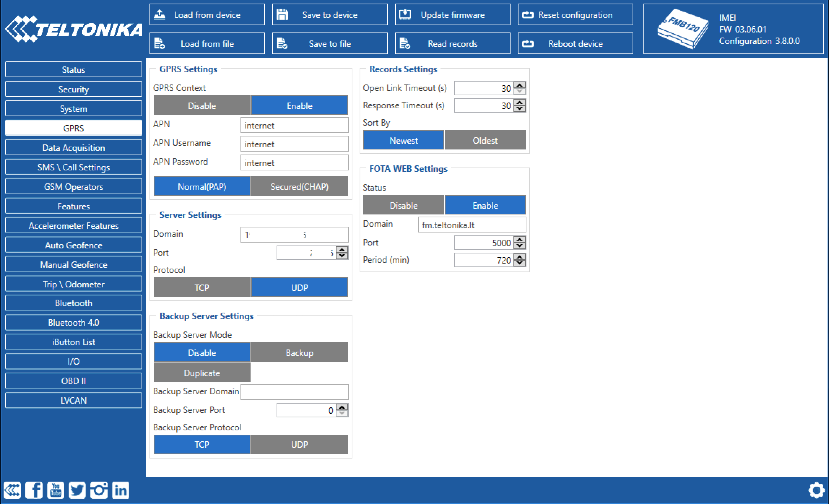Switch server protocol to TCP

pos(202,288)
